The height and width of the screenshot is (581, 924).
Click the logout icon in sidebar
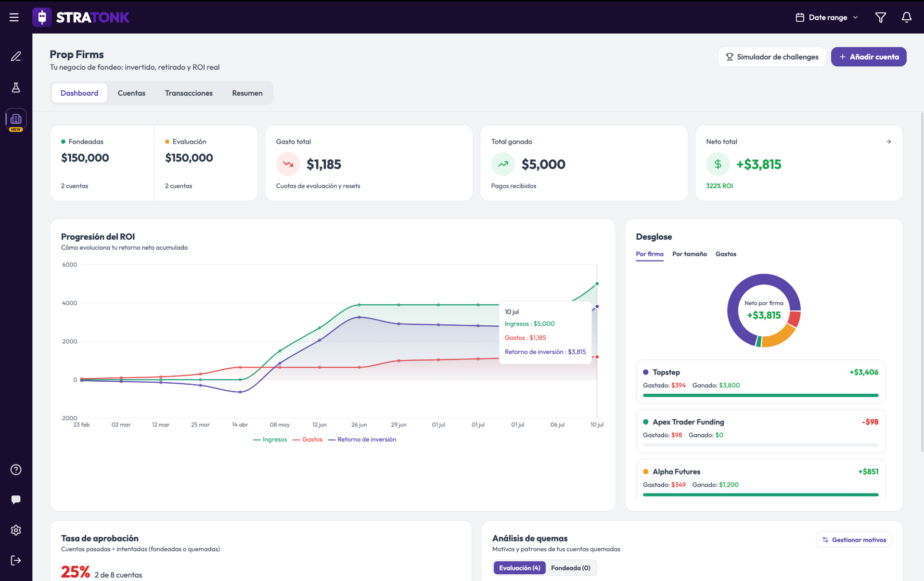coord(16,560)
